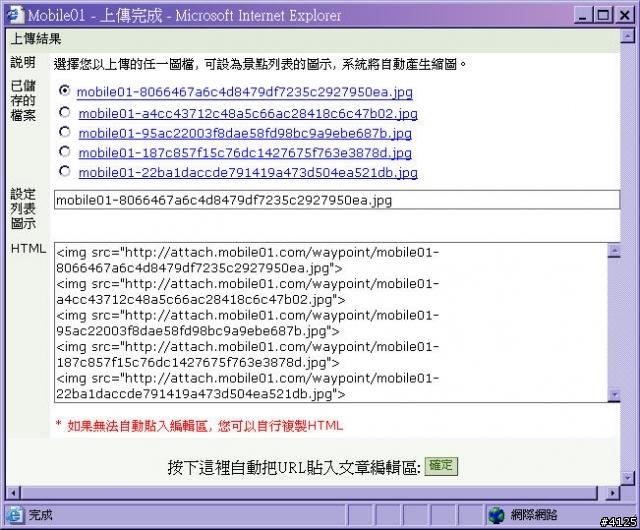Click the horizontal scrollbar thumb
The image size is (640, 530).
click(x=309, y=493)
